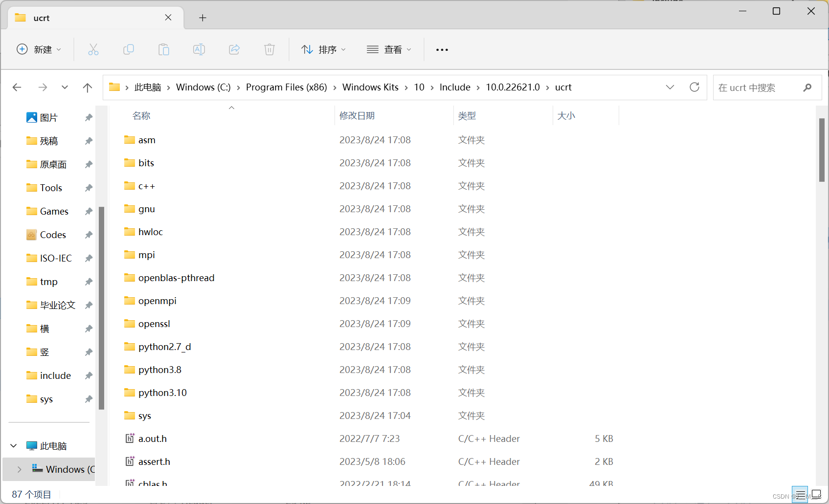Refresh the ucrt folder view
Image resolution: width=829 pixels, height=504 pixels.
click(695, 87)
